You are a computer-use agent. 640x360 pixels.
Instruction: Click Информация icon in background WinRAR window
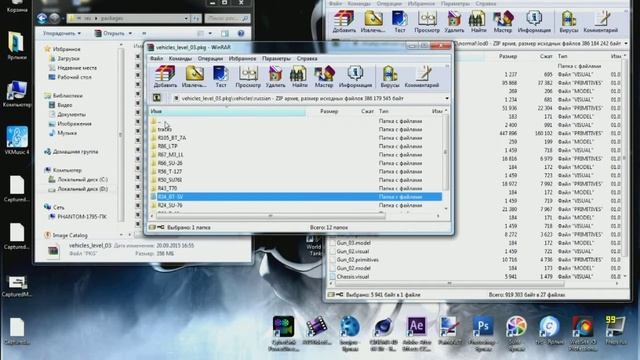point(534,21)
